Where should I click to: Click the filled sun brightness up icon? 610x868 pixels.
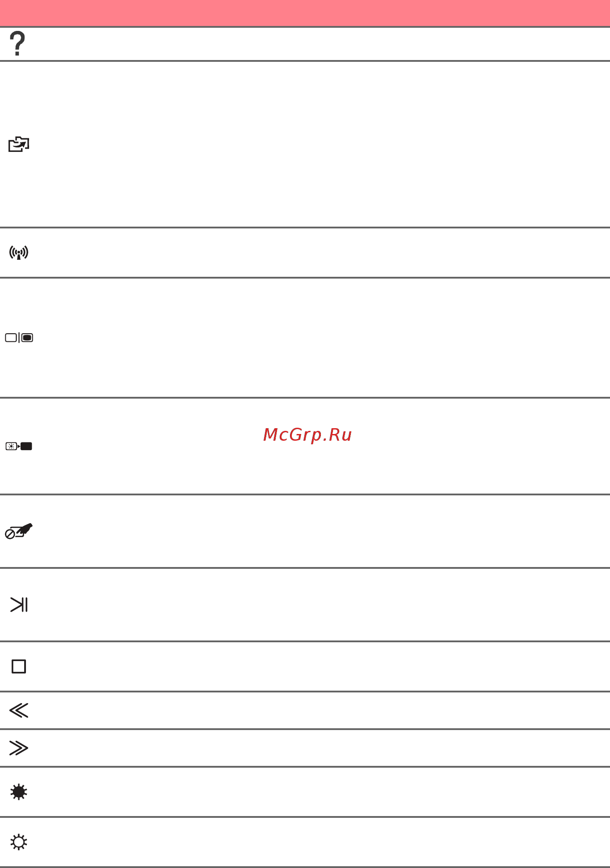[19, 792]
